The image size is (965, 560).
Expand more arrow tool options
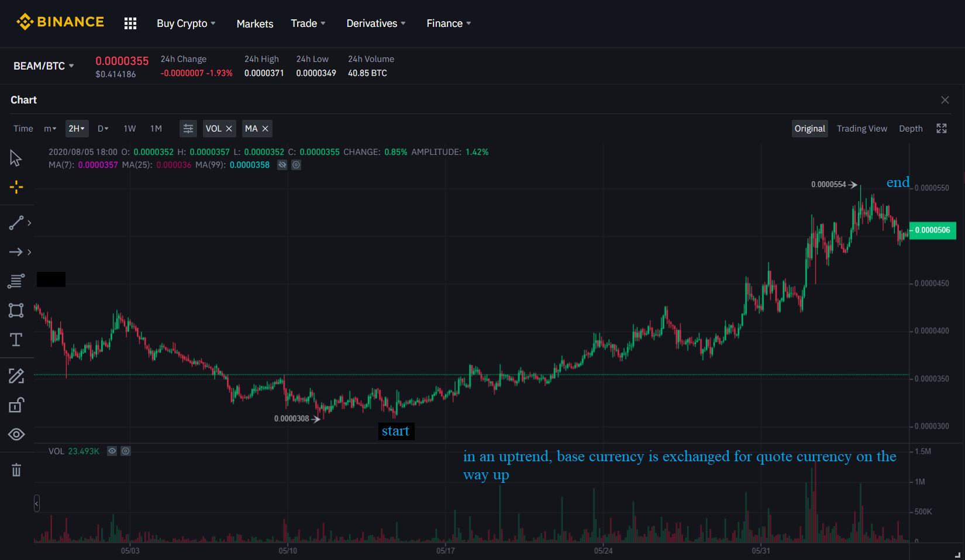(29, 252)
